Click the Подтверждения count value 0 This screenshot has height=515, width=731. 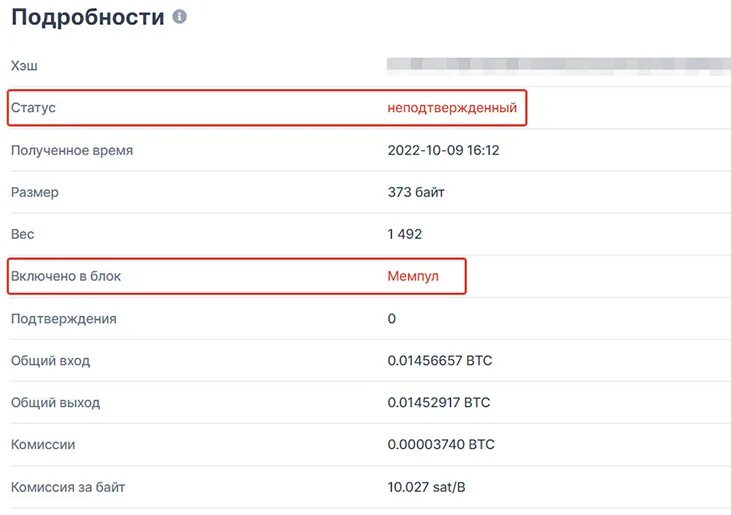tap(392, 319)
